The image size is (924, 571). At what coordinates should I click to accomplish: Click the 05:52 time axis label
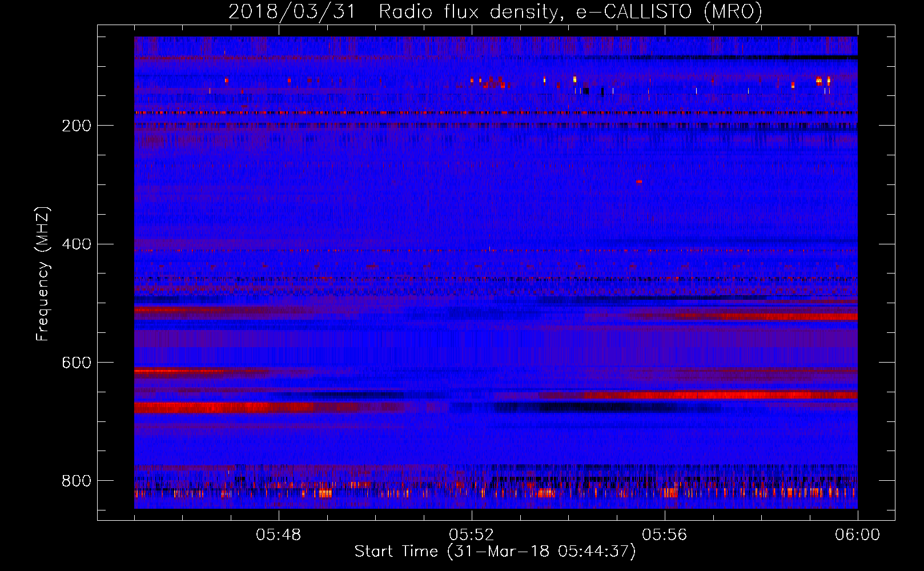click(x=472, y=535)
